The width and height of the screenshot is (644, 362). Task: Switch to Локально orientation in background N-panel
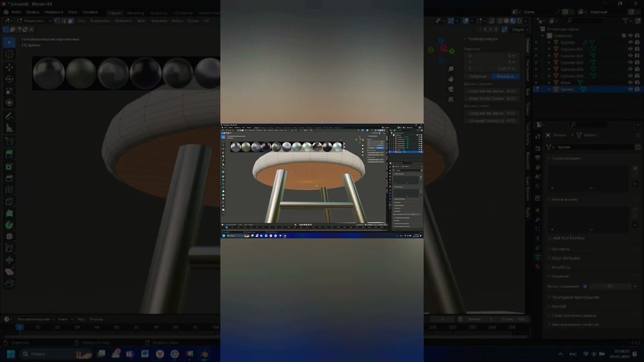505,76
